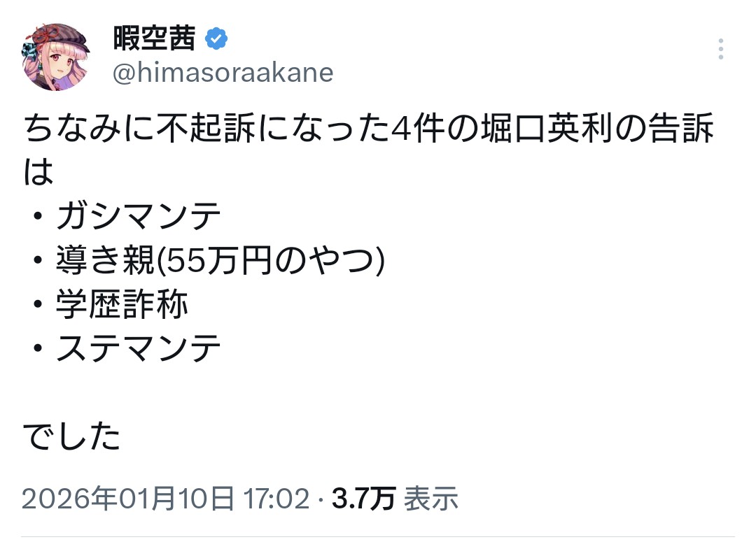Click the blue verified badge icon
The height and width of the screenshot is (542, 756).
pyautogui.click(x=216, y=40)
